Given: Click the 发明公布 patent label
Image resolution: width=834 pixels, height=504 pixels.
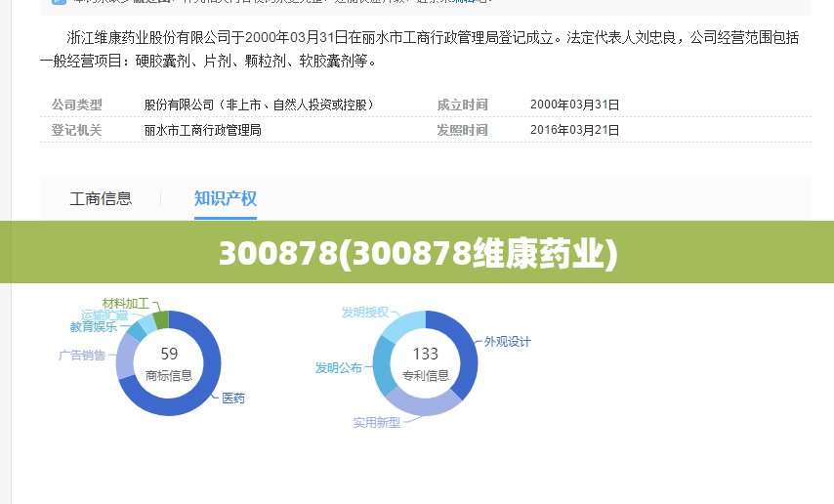Looking at the screenshot, I should (x=338, y=368).
